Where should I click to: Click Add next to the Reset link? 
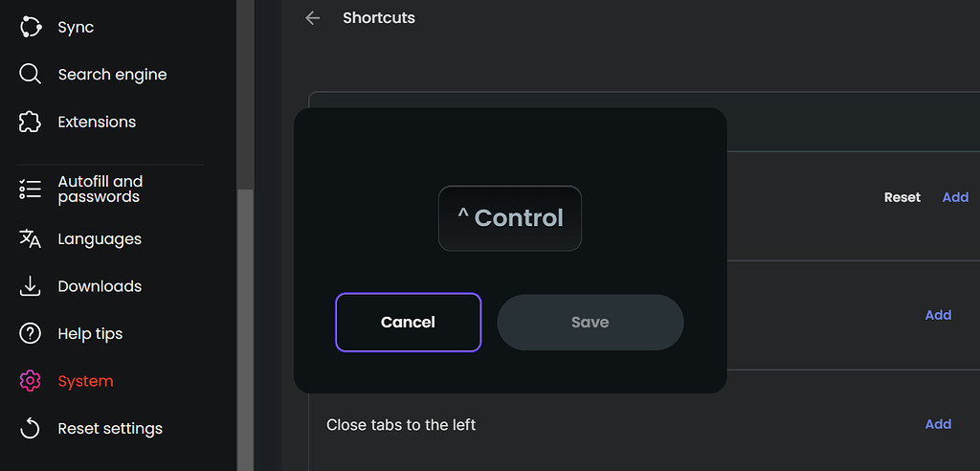[955, 197]
